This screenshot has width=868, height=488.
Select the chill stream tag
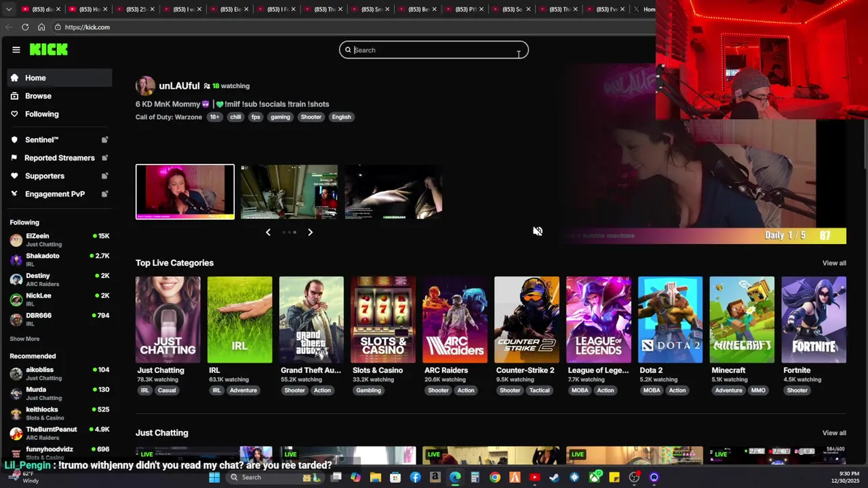click(x=235, y=117)
